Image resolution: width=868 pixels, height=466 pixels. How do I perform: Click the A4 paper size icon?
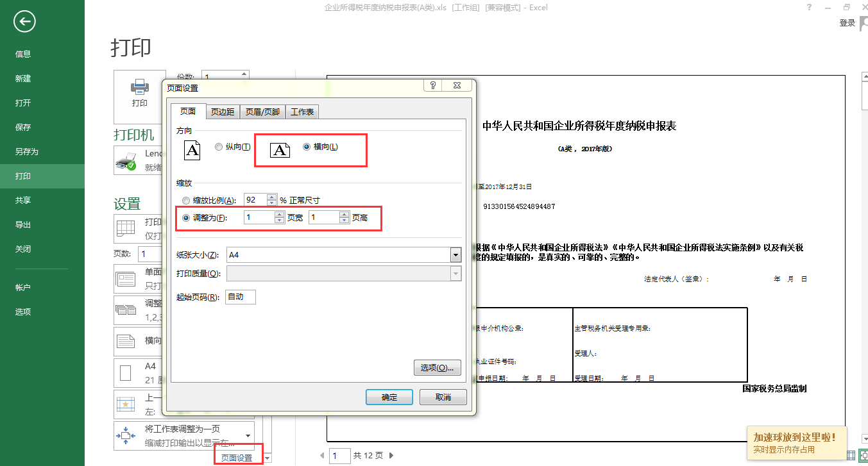tap(125, 372)
